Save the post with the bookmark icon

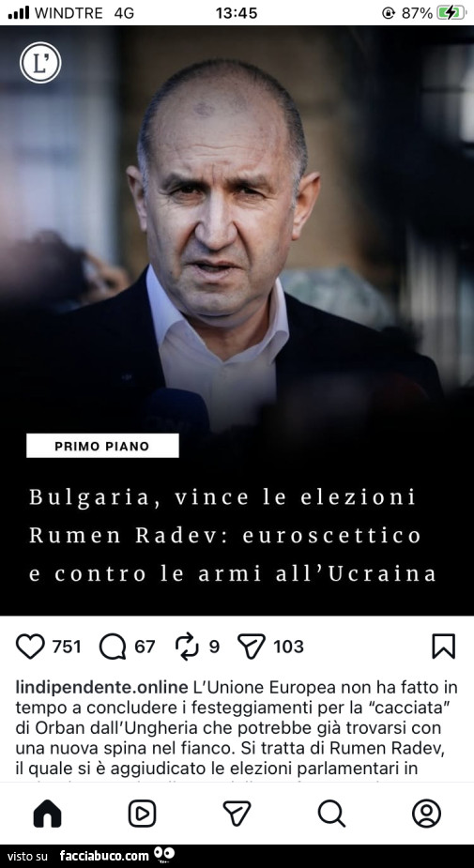click(443, 646)
